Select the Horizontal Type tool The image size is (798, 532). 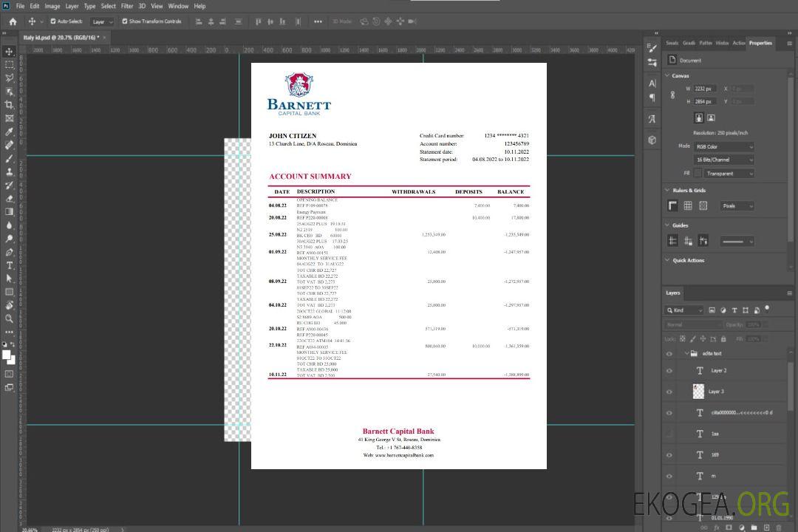click(x=9, y=265)
